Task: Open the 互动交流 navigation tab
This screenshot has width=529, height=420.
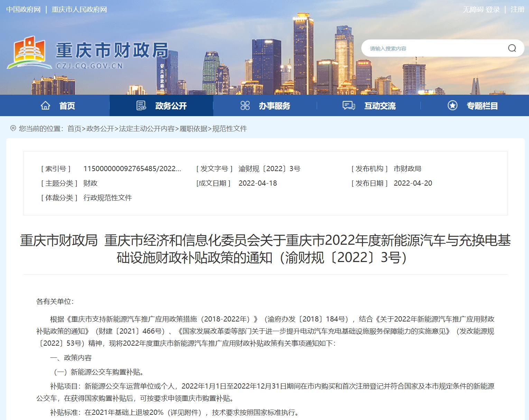Action: click(380, 106)
